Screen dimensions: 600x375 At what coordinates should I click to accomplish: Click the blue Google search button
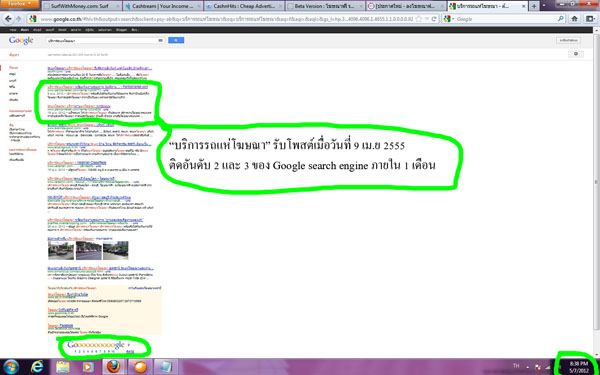point(176,40)
